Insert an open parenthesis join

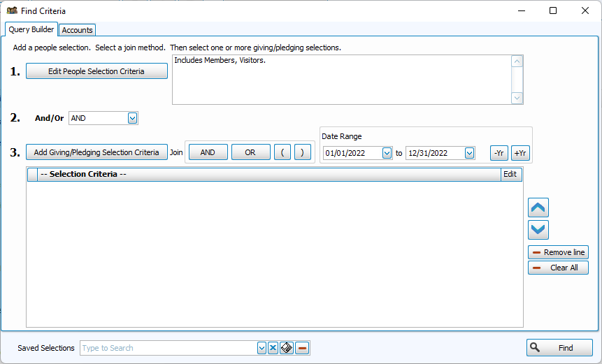pyautogui.click(x=282, y=152)
